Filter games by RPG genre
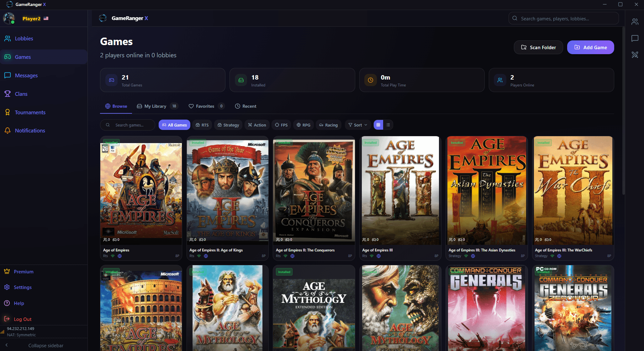This screenshot has height=351, width=644. [x=304, y=125]
